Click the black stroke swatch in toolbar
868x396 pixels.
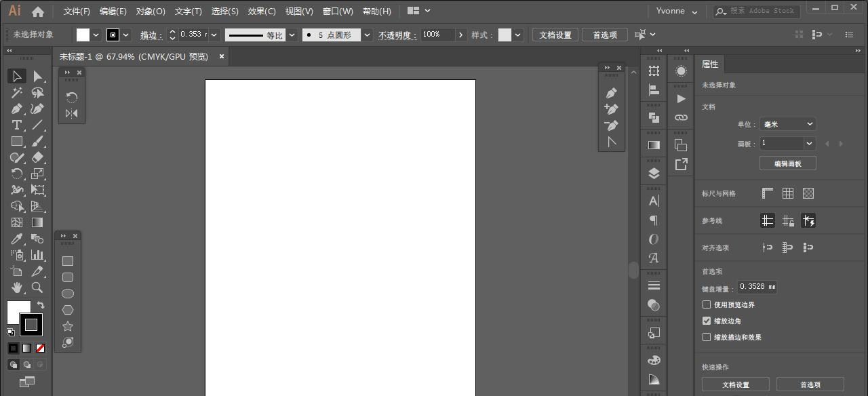point(31,325)
